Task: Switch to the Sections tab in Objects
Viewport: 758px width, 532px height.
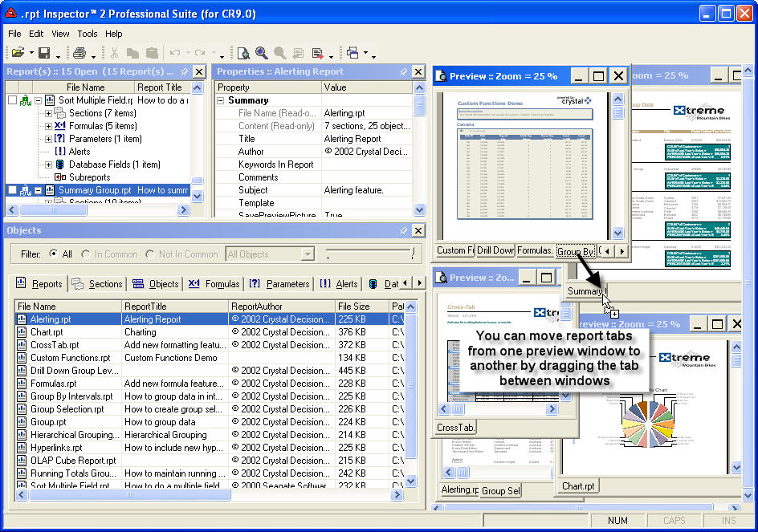Action: (x=97, y=283)
